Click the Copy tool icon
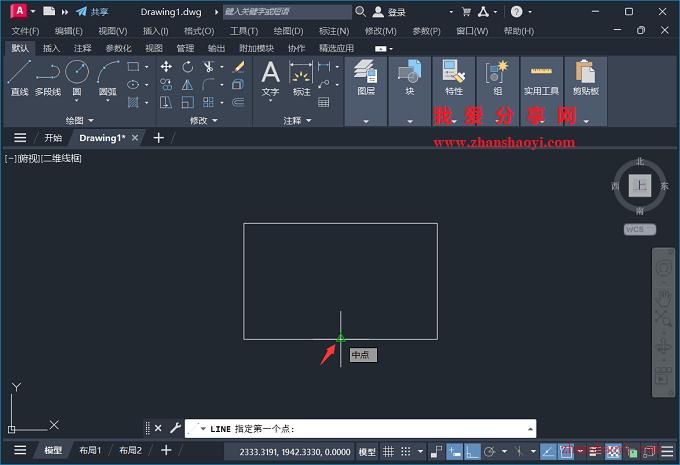 click(x=166, y=84)
